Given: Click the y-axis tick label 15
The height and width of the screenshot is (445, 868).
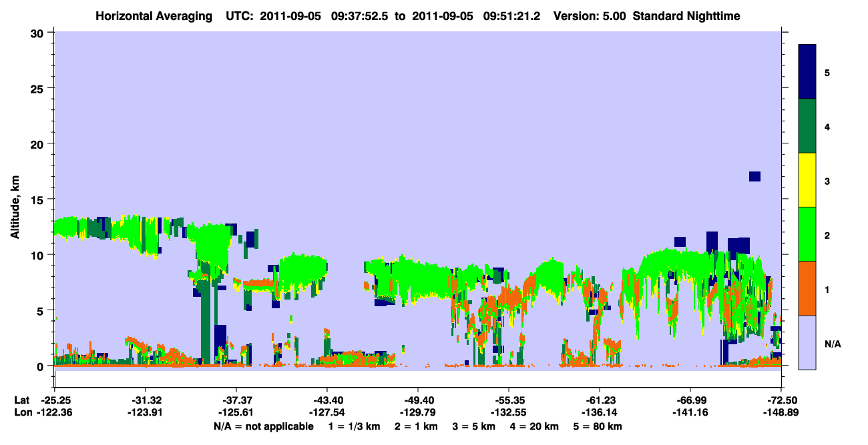Looking at the screenshot, I should click(x=39, y=199).
